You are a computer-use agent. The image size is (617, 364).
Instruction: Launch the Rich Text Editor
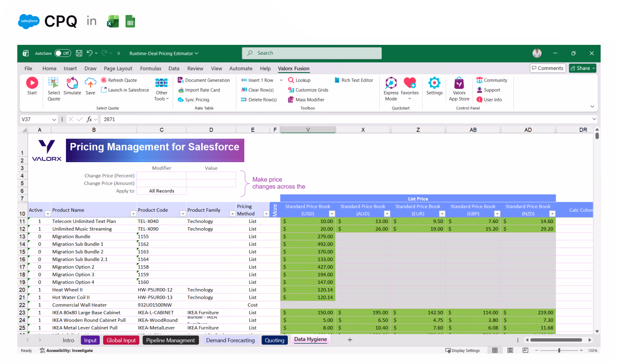point(353,80)
